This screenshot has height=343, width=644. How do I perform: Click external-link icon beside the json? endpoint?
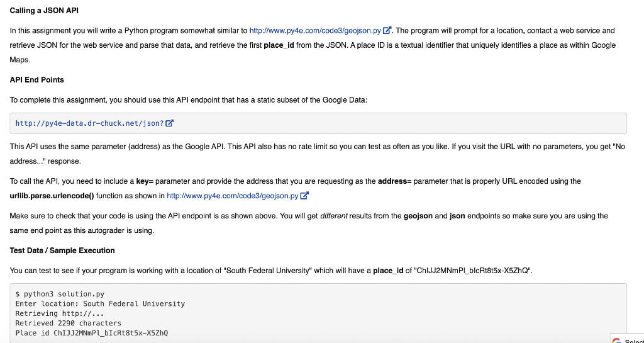(170, 123)
